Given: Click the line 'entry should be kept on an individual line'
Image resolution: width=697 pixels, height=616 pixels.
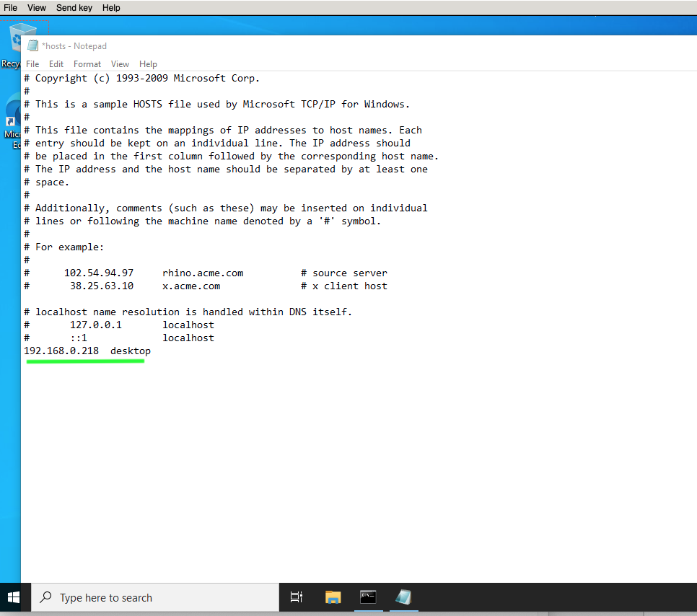Looking at the screenshot, I should (217, 143).
